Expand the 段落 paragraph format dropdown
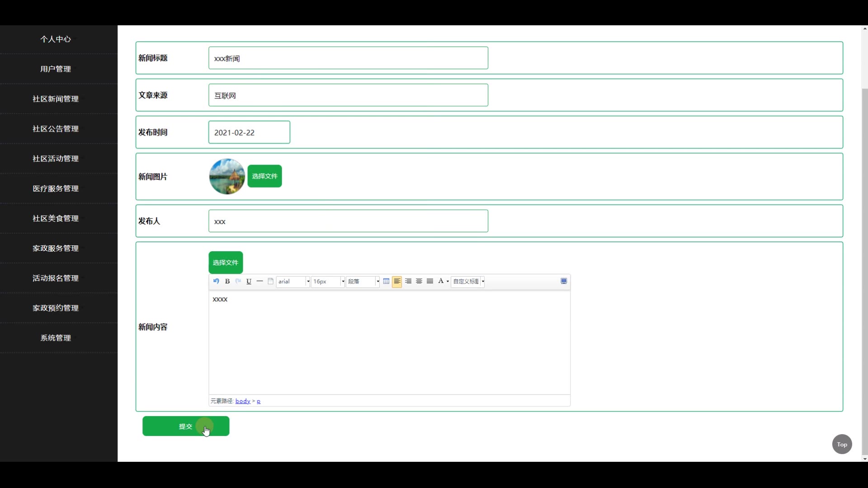 363,281
